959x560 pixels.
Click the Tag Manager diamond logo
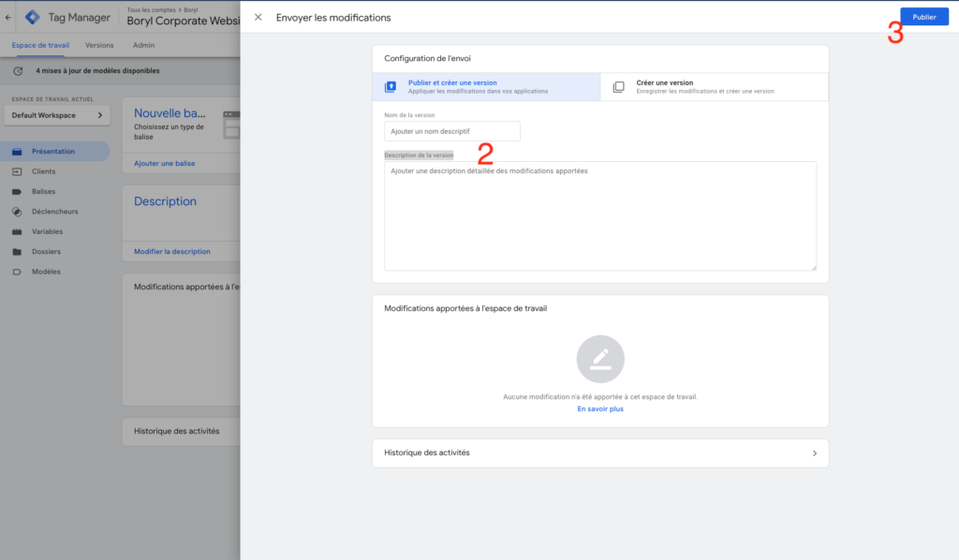(x=33, y=18)
